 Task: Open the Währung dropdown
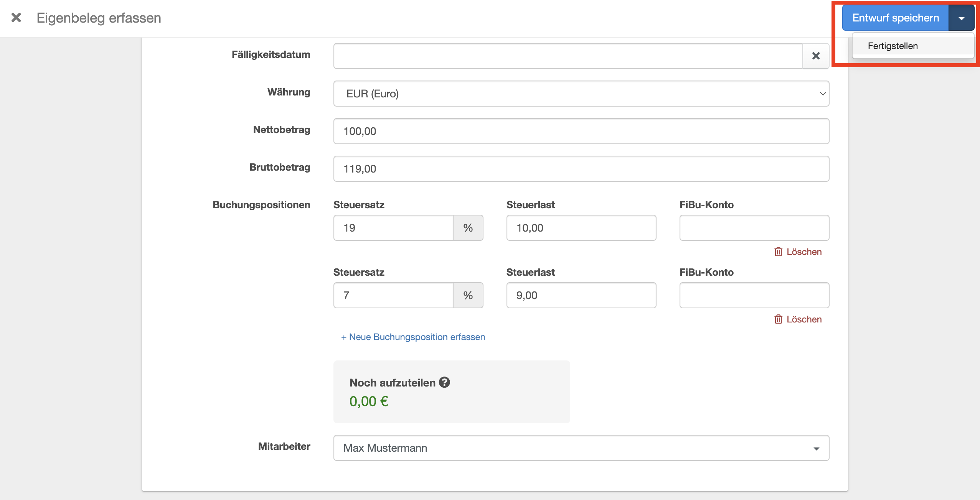[x=581, y=94]
